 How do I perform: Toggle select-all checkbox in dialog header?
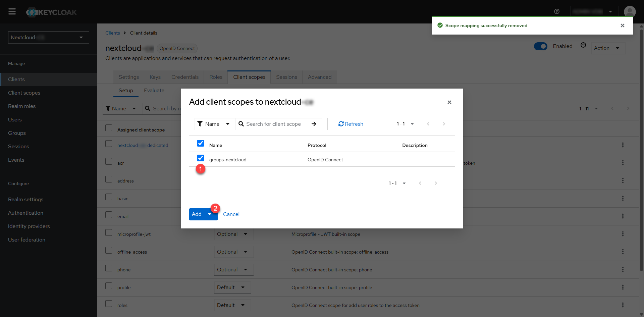(201, 143)
